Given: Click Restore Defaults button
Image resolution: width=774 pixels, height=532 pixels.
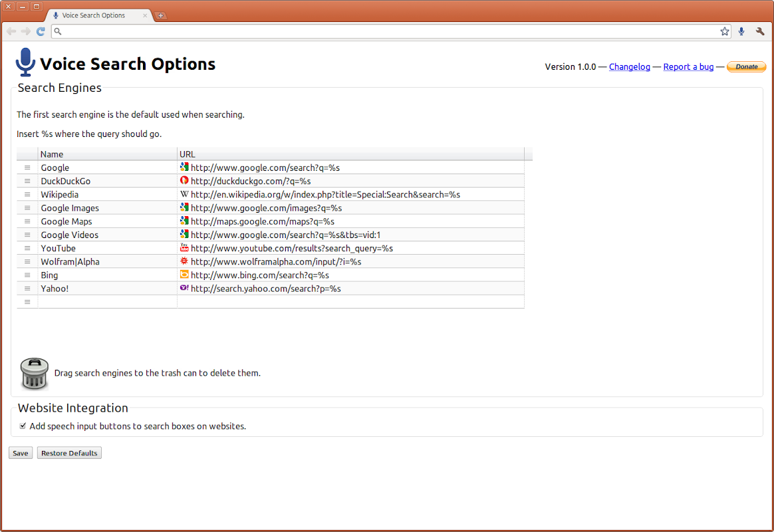Looking at the screenshot, I should point(69,453).
